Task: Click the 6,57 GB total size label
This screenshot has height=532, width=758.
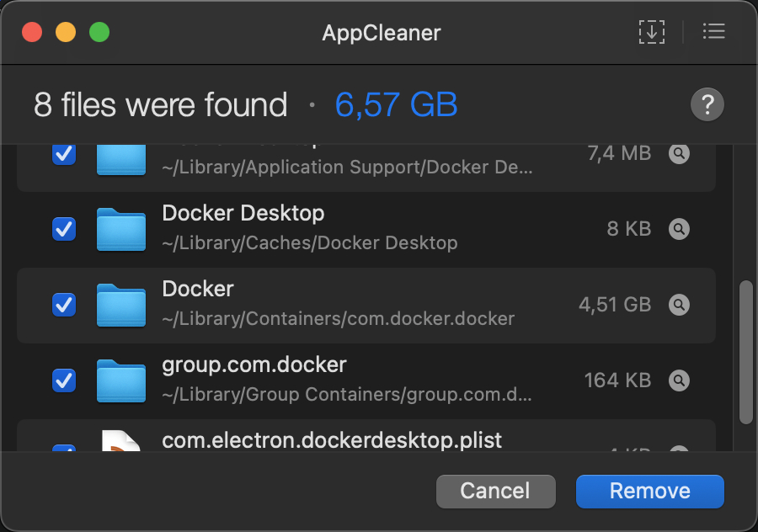Action: tap(396, 104)
